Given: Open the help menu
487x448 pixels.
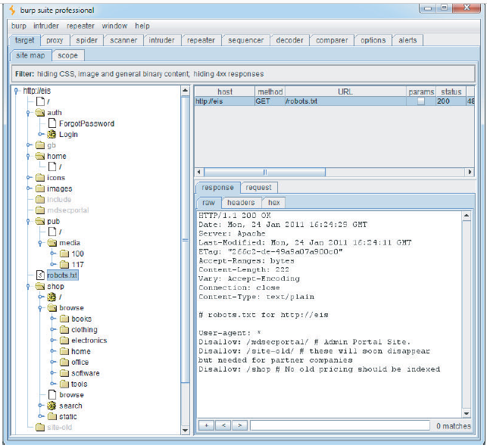Looking at the screenshot, I should pos(142,26).
